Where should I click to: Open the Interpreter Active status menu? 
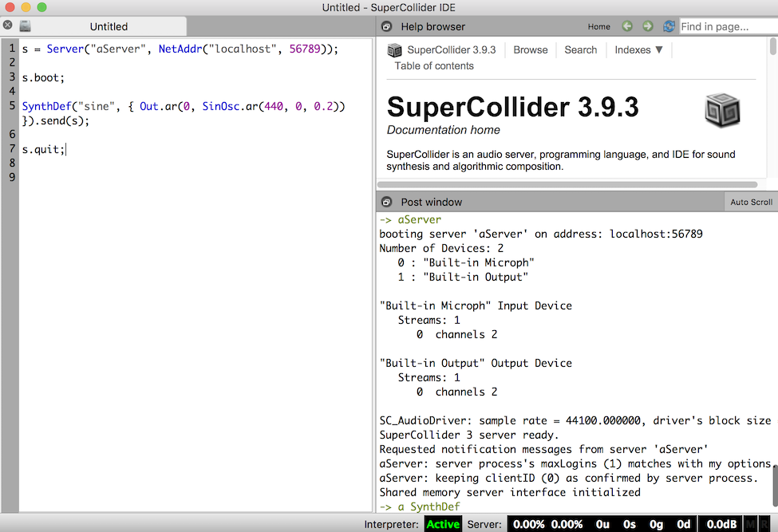click(x=442, y=524)
